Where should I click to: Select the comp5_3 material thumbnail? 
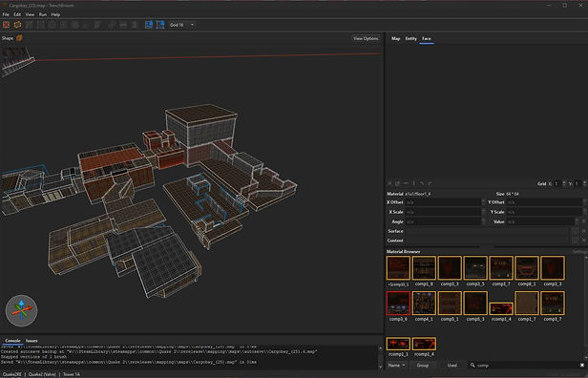pyautogui.click(x=475, y=303)
